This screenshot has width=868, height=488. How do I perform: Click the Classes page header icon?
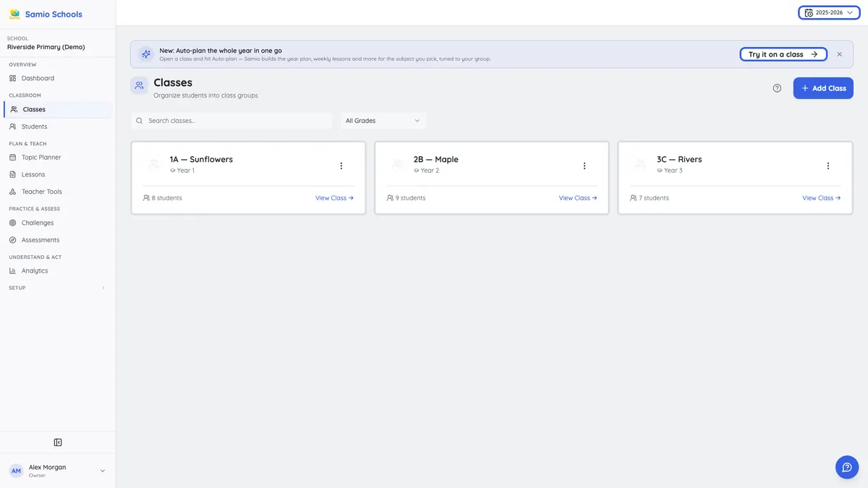pos(139,85)
